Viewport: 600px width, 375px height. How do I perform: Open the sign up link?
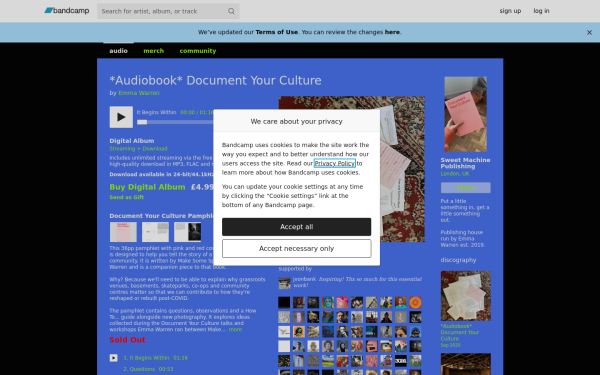tap(510, 11)
